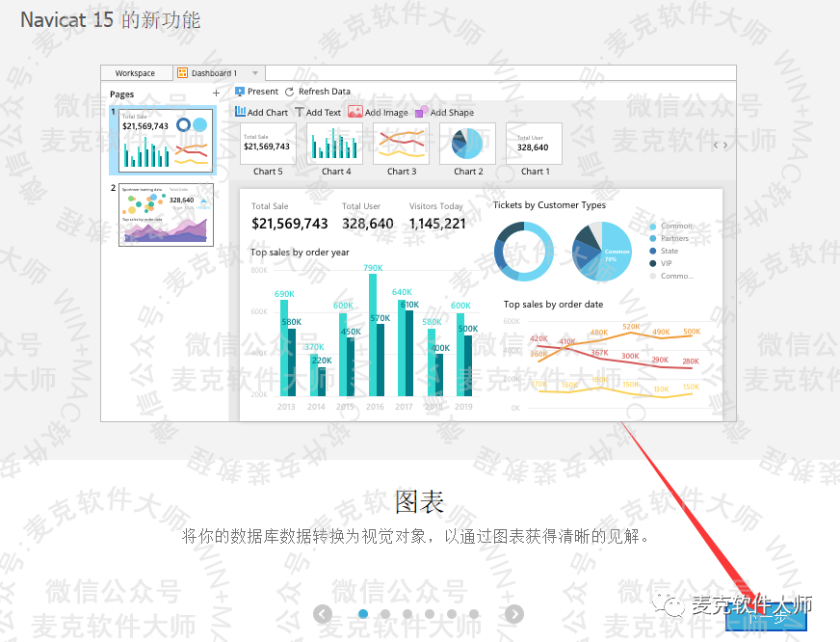Select the third slide indicator dot
The height and width of the screenshot is (642, 840).
click(x=407, y=614)
